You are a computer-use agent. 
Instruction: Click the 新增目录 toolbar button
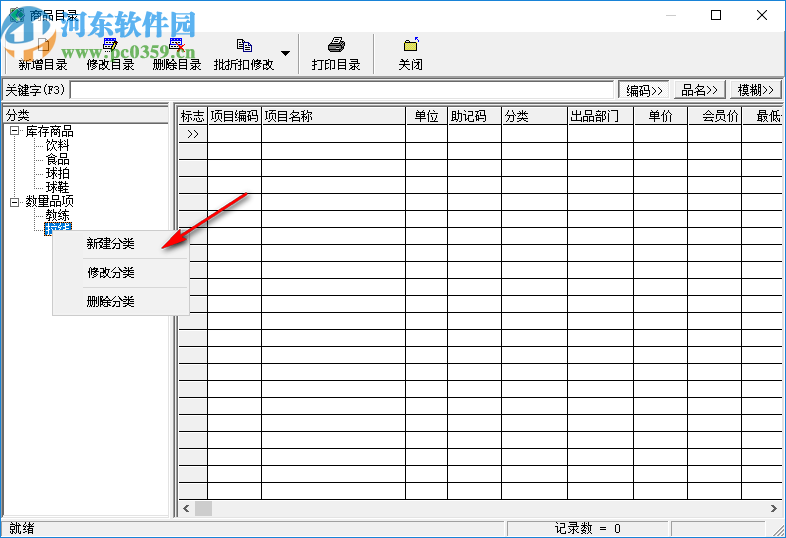tap(43, 54)
